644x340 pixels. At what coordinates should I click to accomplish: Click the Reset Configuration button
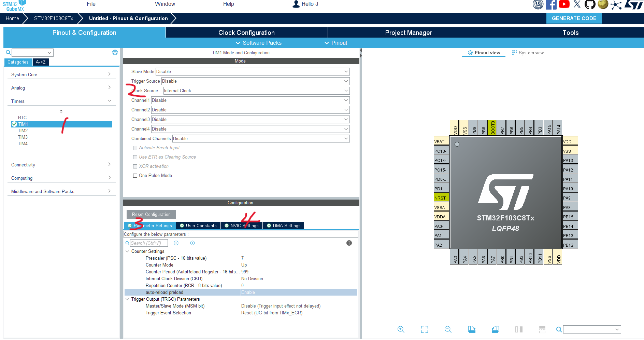pyautogui.click(x=151, y=214)
